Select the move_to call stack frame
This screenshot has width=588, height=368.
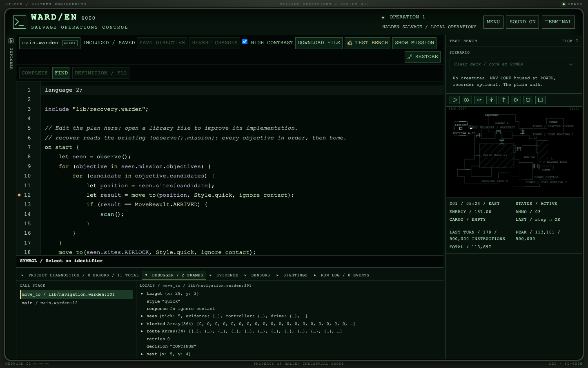pyautogui.click(x=76, y=294)
